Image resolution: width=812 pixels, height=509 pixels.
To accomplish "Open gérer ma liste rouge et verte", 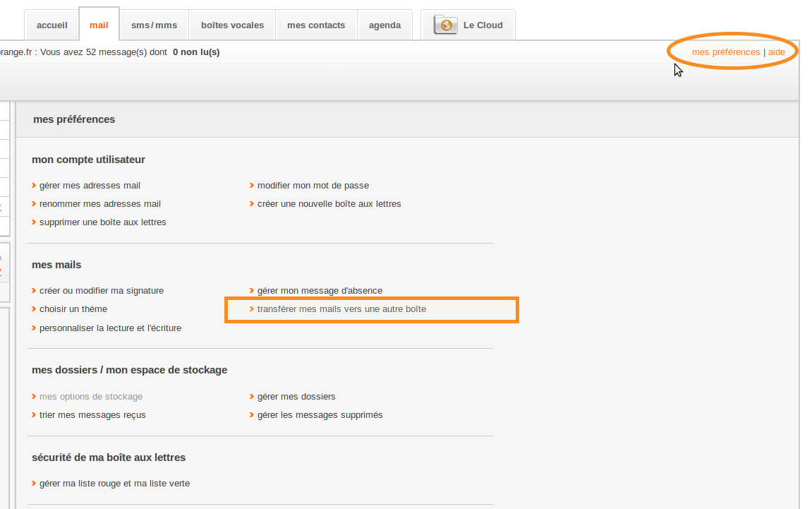I will 114,484.
